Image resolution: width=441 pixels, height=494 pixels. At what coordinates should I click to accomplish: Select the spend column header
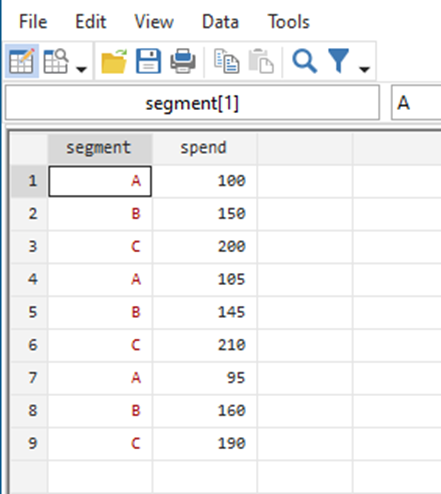pyautogui.click(x=205, y=148)
